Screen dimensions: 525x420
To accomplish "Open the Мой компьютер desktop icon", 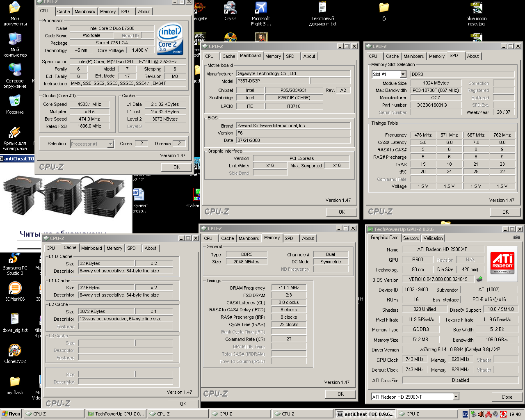I will 15,45.
